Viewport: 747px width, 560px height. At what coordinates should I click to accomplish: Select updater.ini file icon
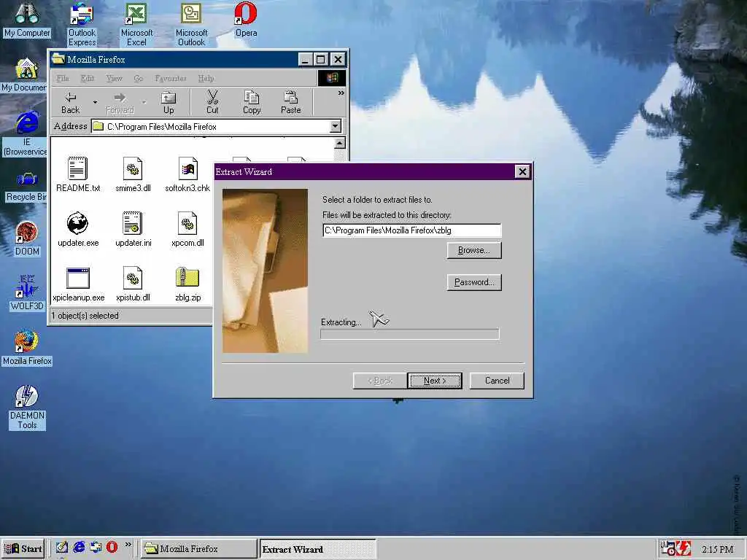click(133, 229)
